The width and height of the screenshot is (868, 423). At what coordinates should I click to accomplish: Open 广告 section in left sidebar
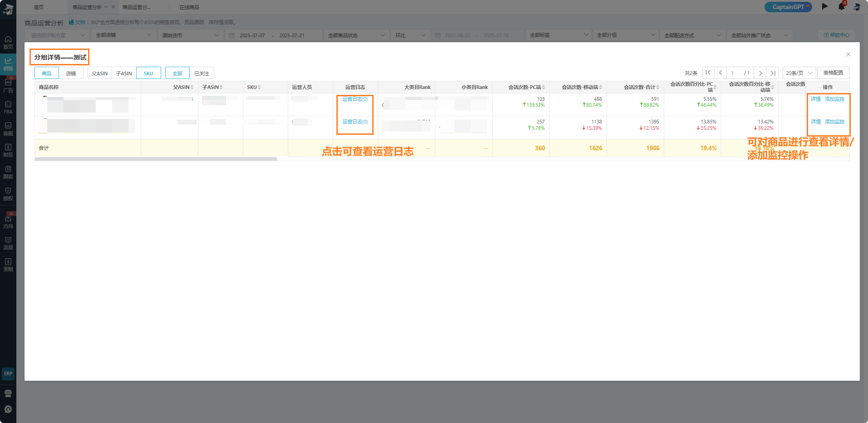8,86
